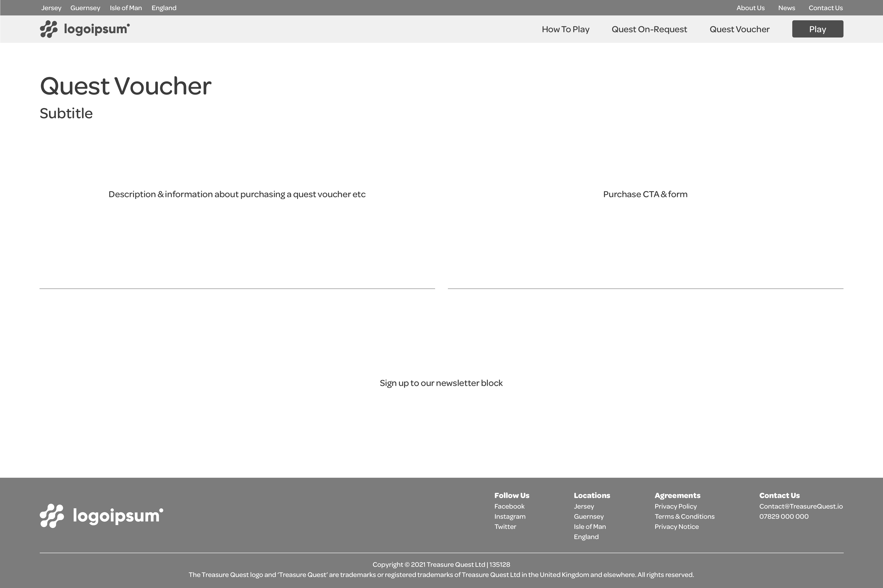Visit the News link in top bar
Image resolution: width=883 pixels, height=588 pixels.
786,8
